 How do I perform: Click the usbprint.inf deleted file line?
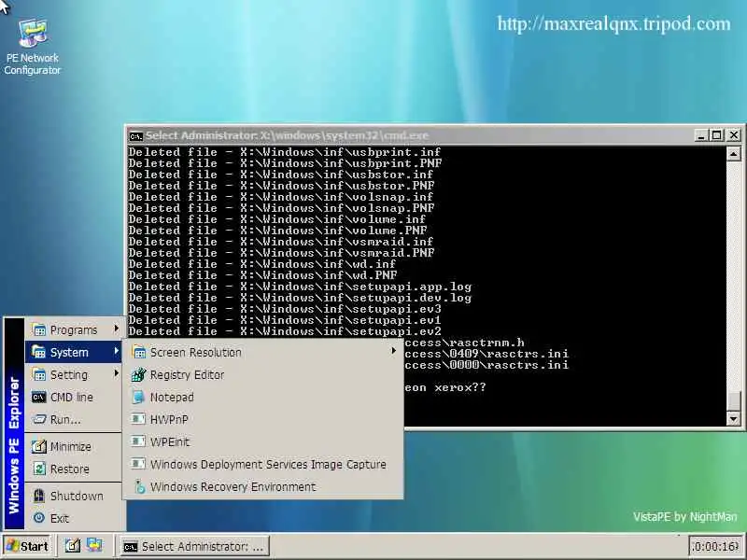click(x=285, y=152)
